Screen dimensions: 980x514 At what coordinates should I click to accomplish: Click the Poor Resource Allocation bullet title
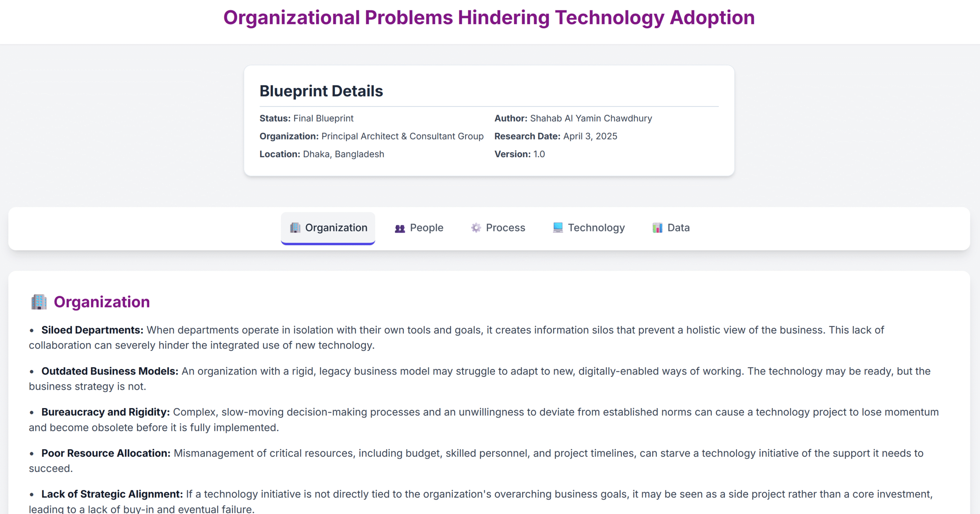106,453
